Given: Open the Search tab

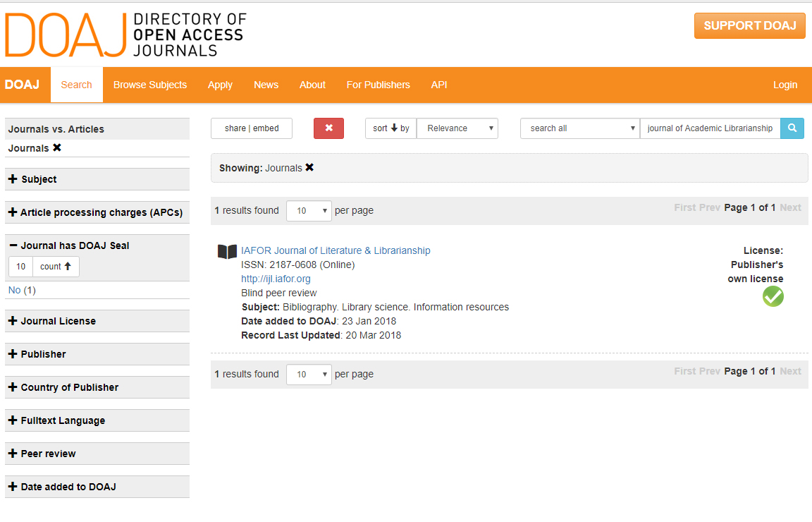Looking at the screenshot, I should point(77,85).
